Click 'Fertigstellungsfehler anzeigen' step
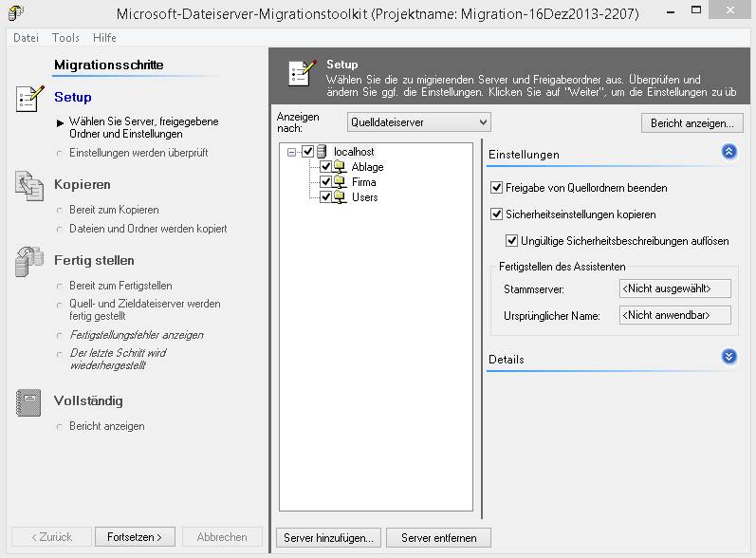The image size is (756, 558). pos(137,335)
